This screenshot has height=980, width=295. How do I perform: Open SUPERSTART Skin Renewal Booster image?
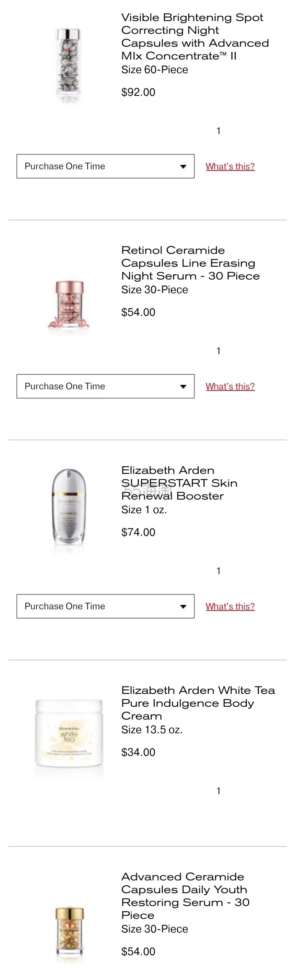coord(69,510)
